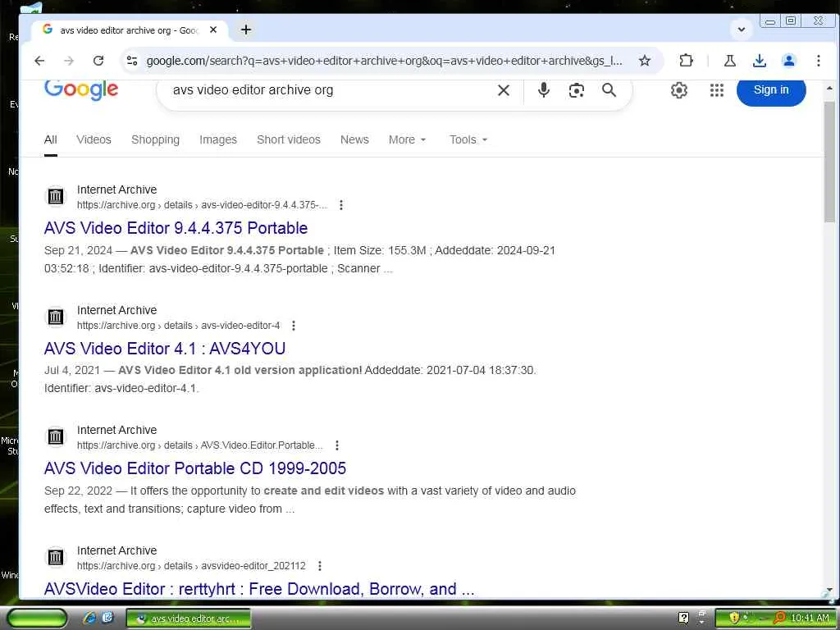The width and height of the screenshot is (840, 630).
Task: Close the avs video editor search tab
Action: (213, 30)
